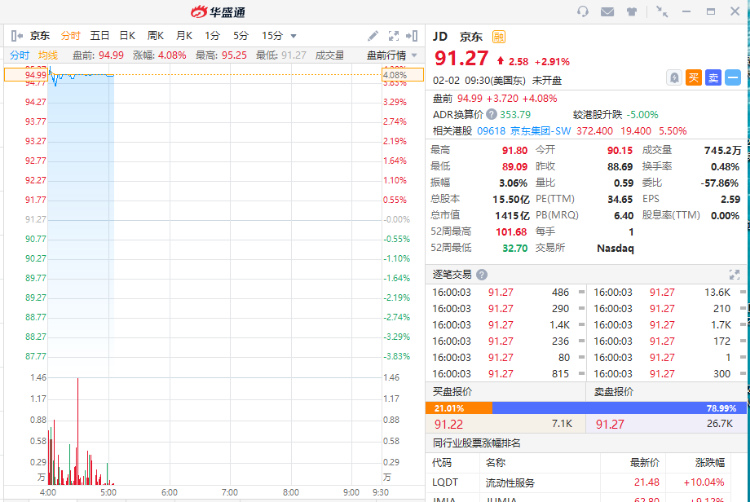
Task: Toggle the 成交量 volume indicator
Action: pos(329,55)
